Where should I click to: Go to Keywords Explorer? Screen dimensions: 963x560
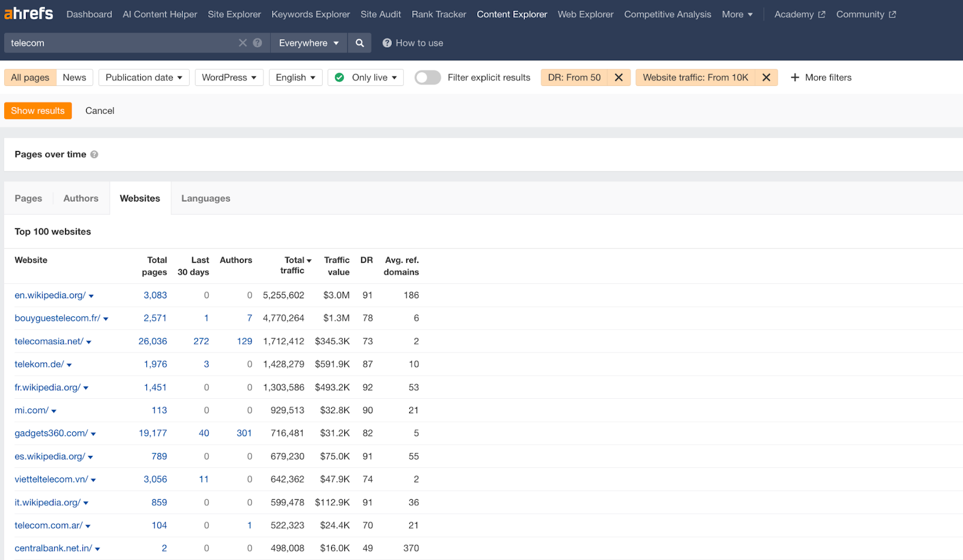pyautogui.click(x=311, y=14)
